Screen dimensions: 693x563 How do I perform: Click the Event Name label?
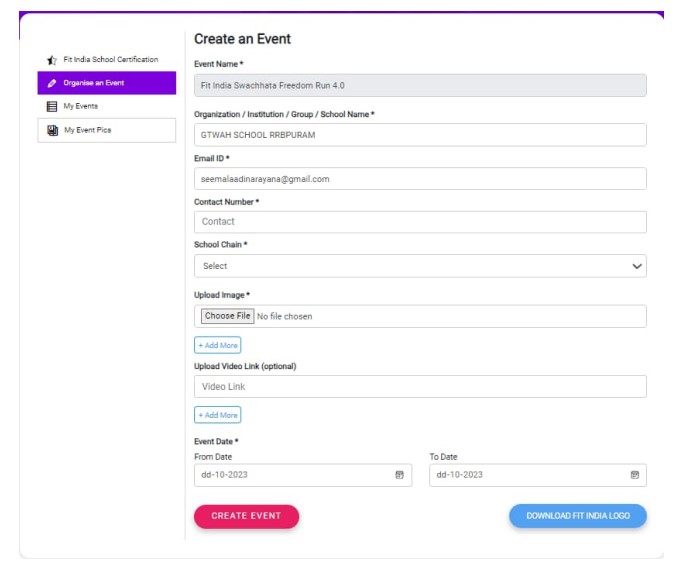(x=219, y=64)
